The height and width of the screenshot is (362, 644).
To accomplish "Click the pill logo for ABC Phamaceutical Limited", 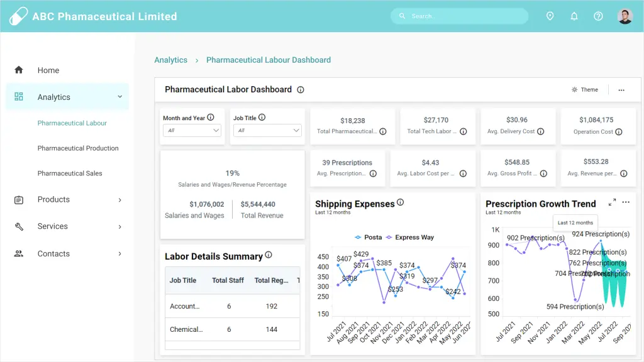I will pyautogui.click(x=19, y=16).
